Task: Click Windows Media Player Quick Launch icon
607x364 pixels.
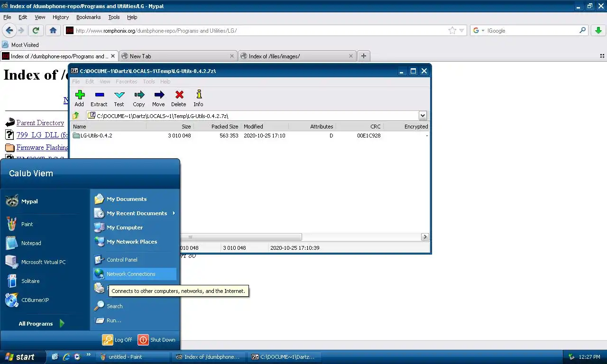Action: (x=77, y=356)
